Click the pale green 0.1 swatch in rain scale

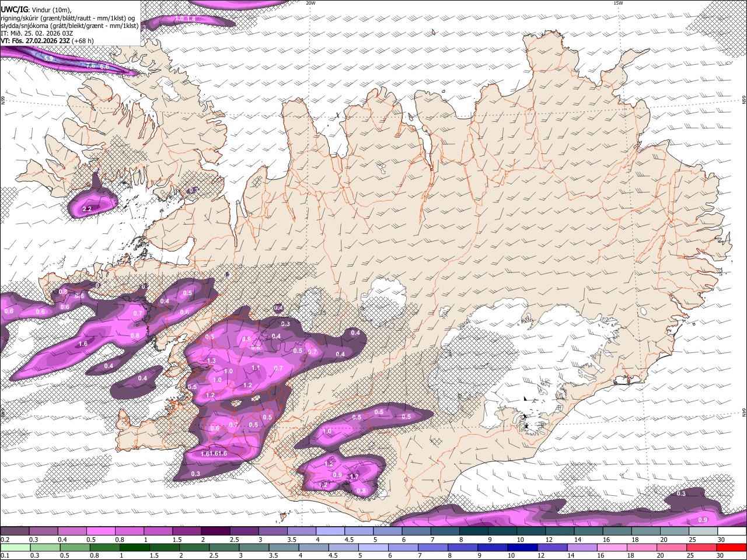[15, 547]
